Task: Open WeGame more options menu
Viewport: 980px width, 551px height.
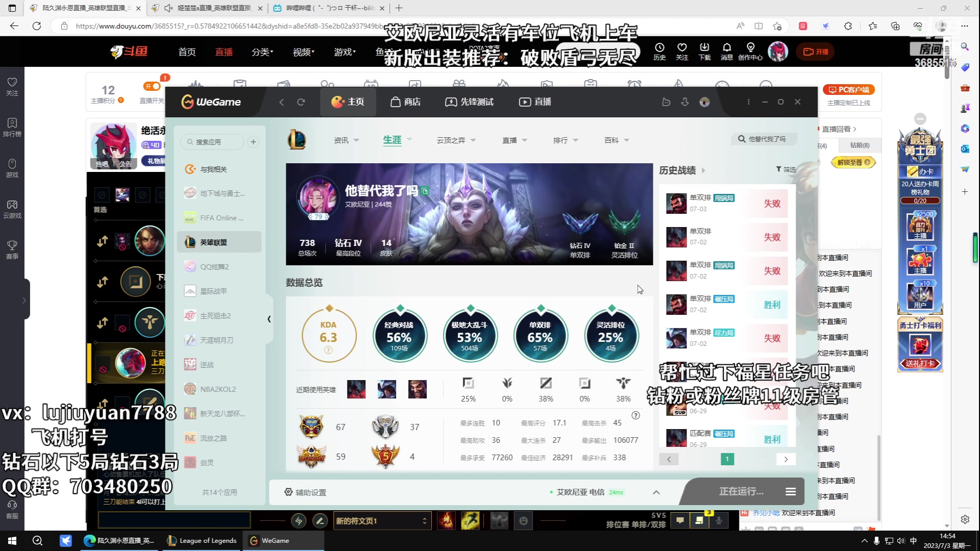Action: 748,102
